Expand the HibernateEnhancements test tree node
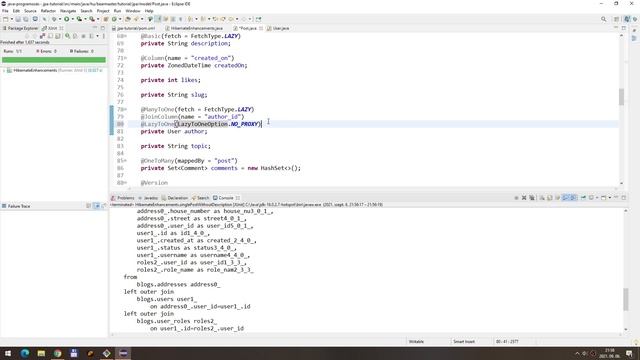This screenshot has height=360, width=640. (x=4, y=70)
